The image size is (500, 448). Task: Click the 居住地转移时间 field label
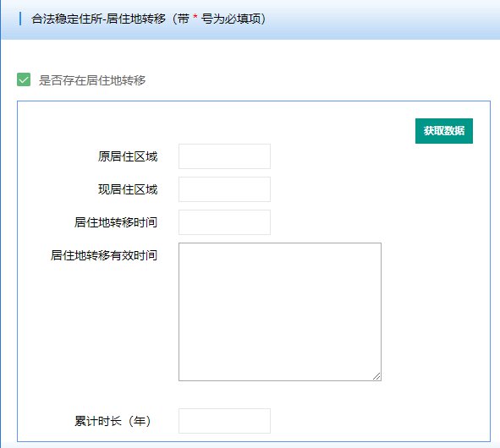point(116,222)
